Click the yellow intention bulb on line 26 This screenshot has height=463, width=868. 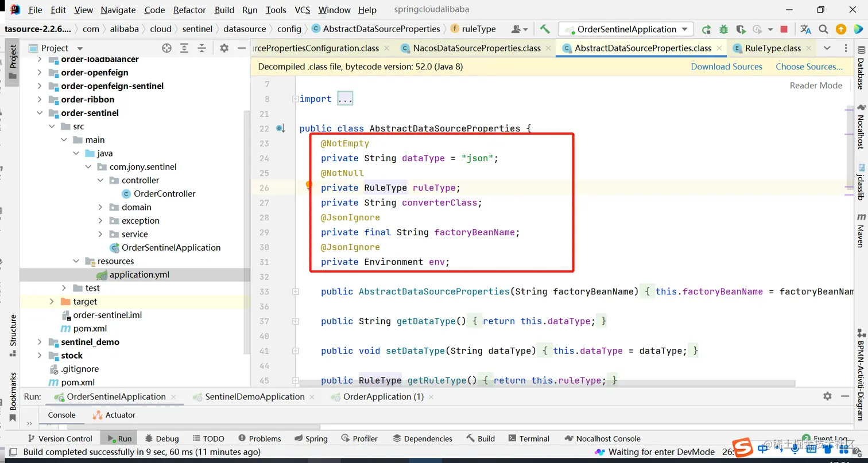click(x=309, y=185)
